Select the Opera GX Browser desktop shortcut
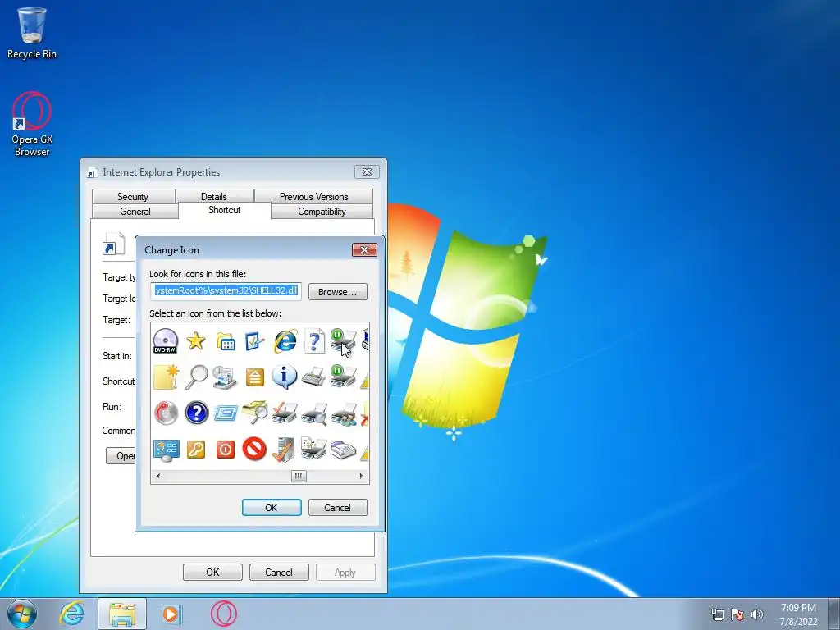Viewport: 840px width, 630px height. point(32,125)
